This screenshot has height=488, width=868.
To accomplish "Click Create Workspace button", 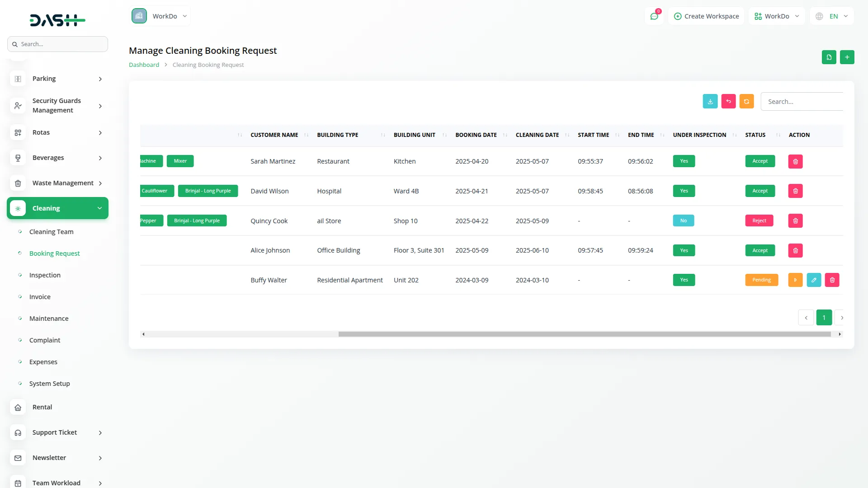I will [706, 16].
